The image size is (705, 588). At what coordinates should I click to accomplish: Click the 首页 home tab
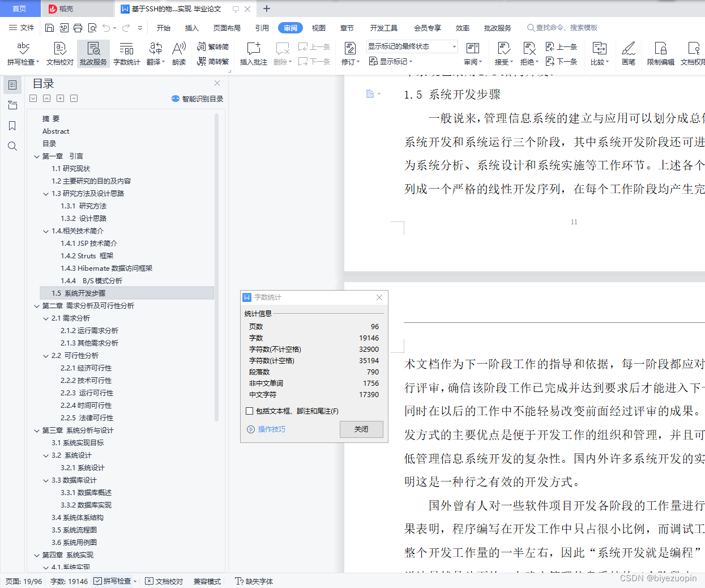[20, 8]
